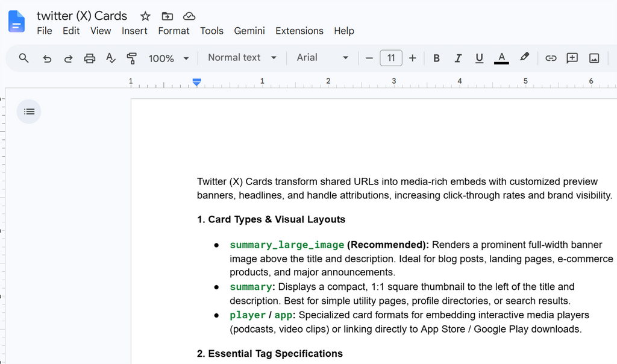This screenshot has width=617, height=364.
Task: Toggle italic formatting
Action: click(458, 58)
